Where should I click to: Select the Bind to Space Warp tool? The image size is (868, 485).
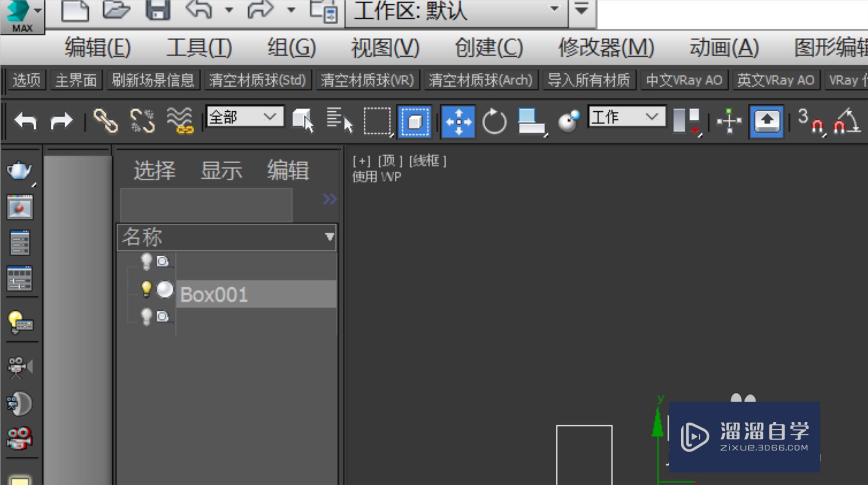[x=180, y=121]
